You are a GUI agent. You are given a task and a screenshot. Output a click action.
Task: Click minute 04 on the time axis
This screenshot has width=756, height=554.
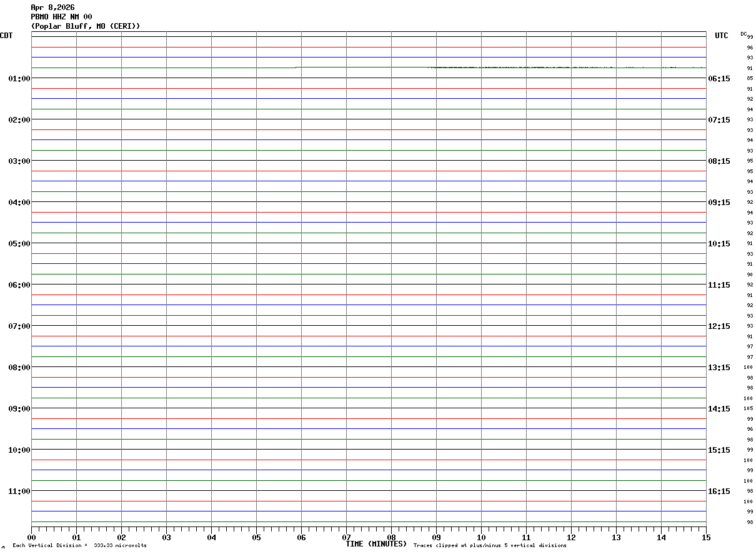212,537
